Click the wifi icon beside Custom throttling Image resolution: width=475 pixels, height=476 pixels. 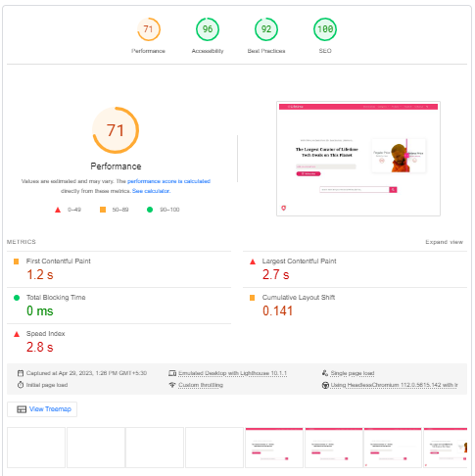click(x=172, y=385)
